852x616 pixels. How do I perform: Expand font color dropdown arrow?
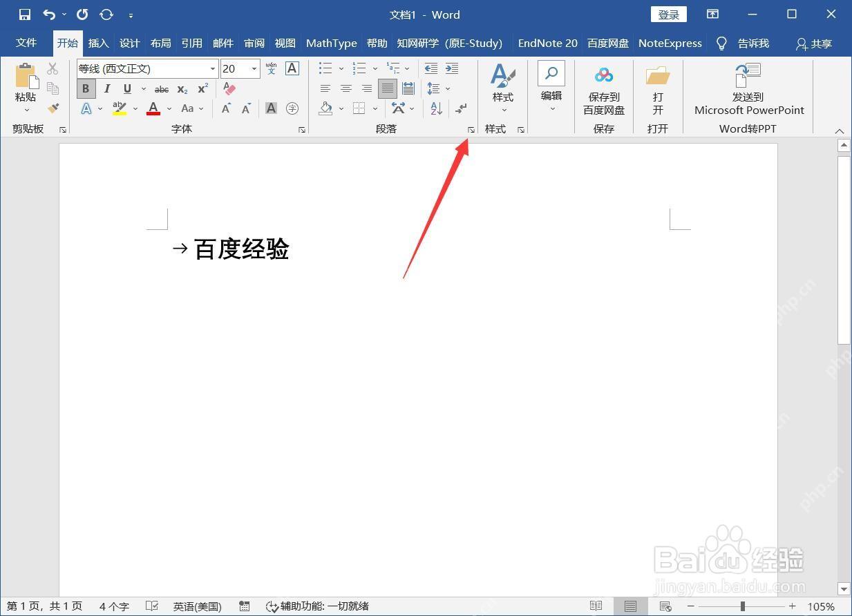pos(169,108)
